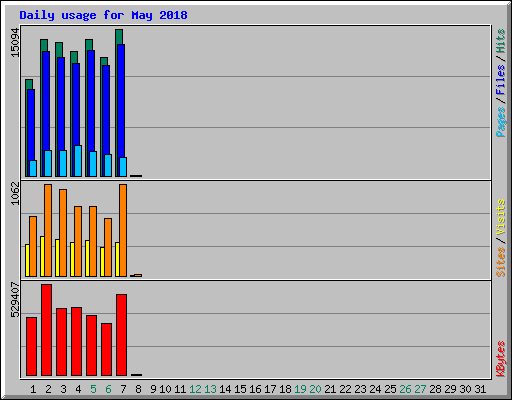Select the day 4 cyan Pages bar

78,161
